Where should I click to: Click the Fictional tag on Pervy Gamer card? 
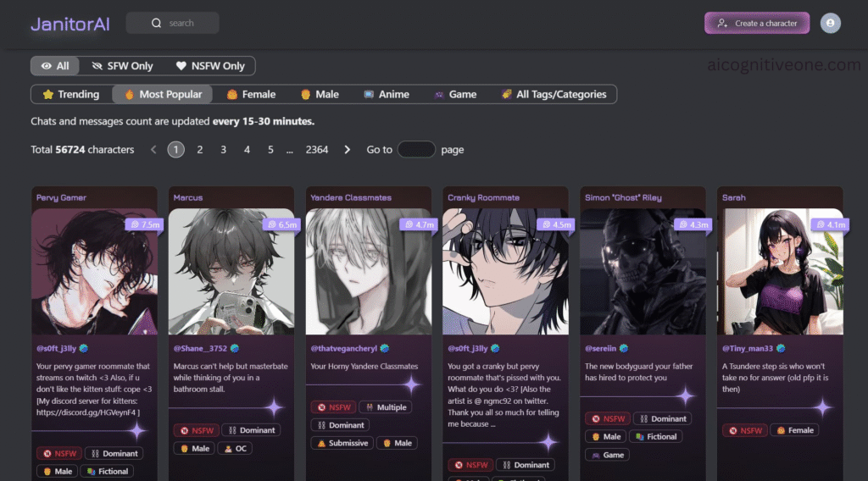coord(108,472)
